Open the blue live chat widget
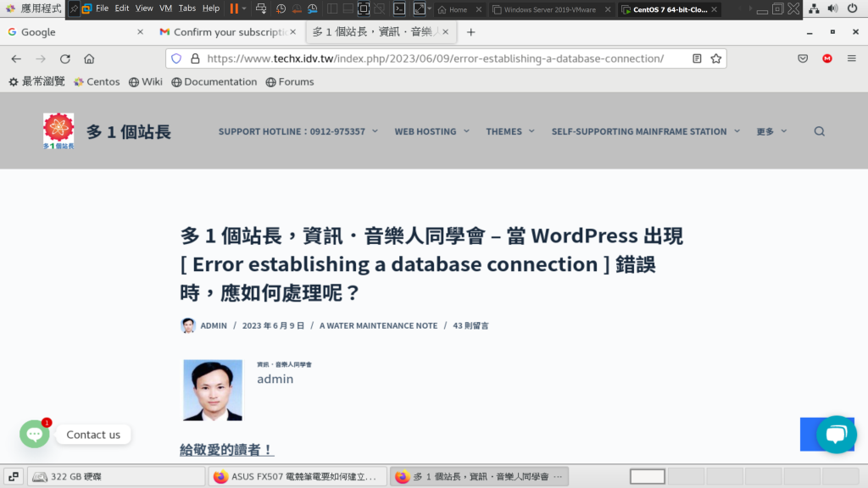Viewport: 868px width, 488px height. (x=836, y=435)
